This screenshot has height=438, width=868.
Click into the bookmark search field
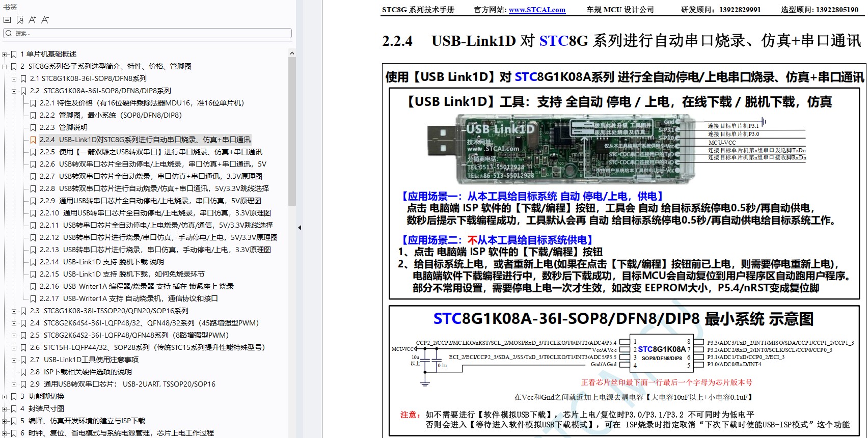147,33
